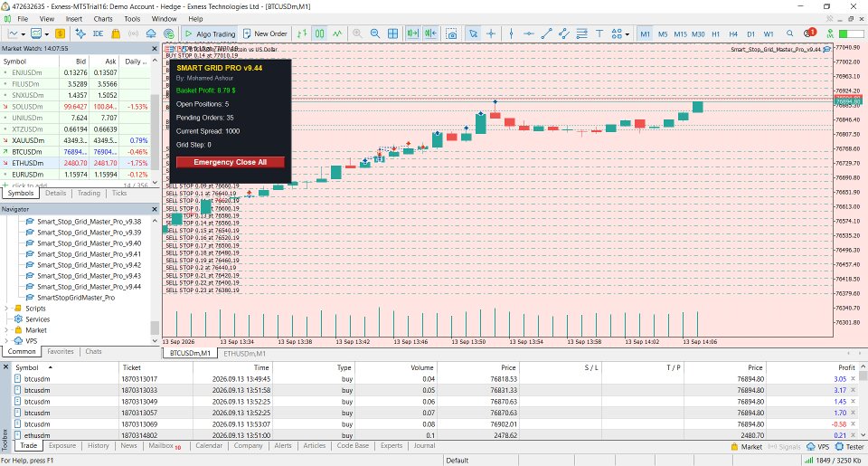This screenshot has height=466, width=868.
Task: Open the Charts menu
Action: click(x=103, y=19)
